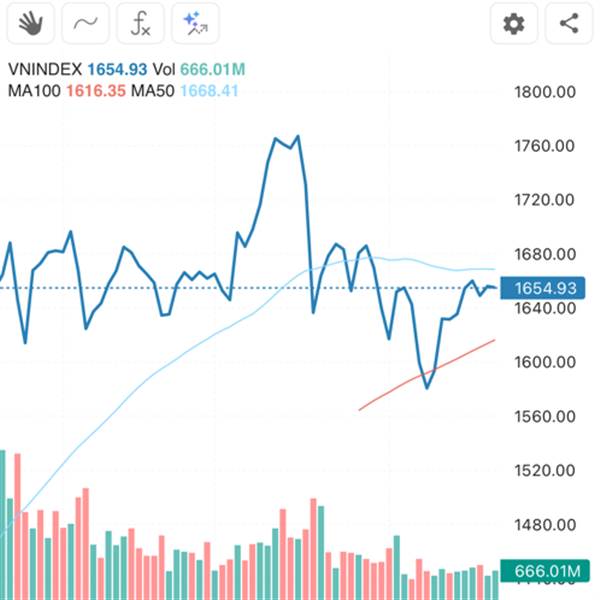This screenshot has width=600, height=600.
Task: Share the chart
Action: [569, 24]
